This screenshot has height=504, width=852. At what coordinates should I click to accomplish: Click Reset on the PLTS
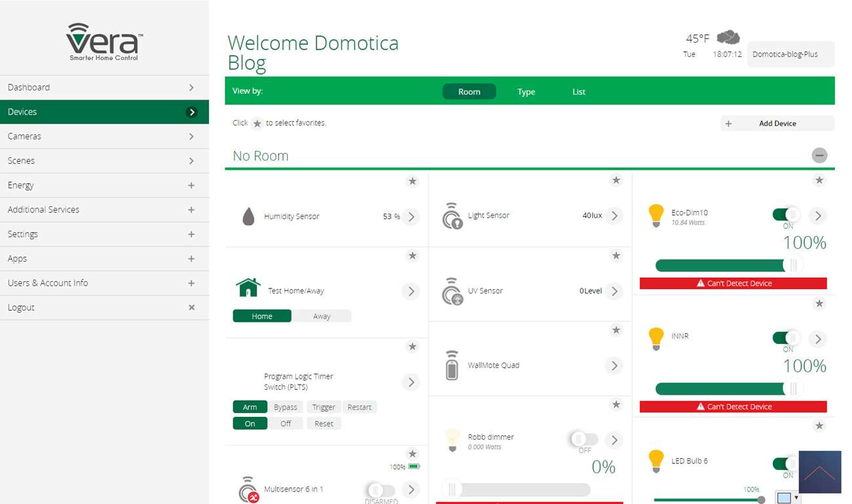(324, 423)
